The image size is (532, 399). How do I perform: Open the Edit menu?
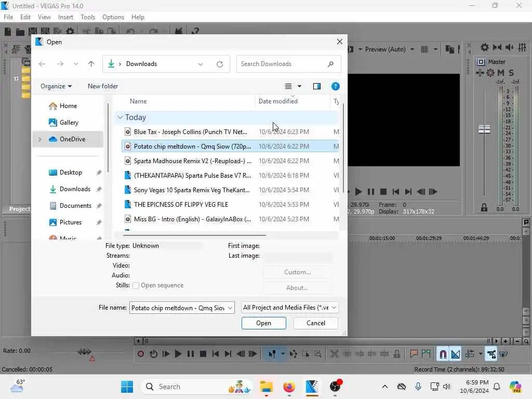click(25, 17)
